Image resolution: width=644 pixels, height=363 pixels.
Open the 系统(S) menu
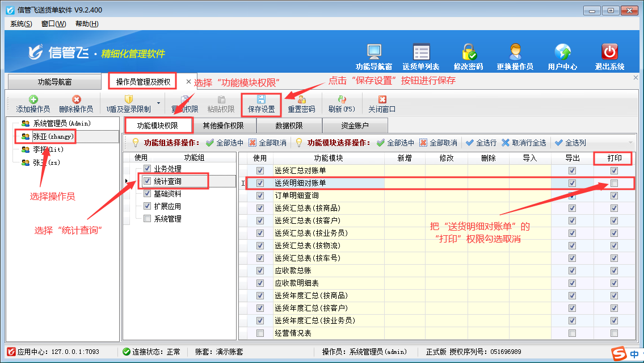coord(22,24)
